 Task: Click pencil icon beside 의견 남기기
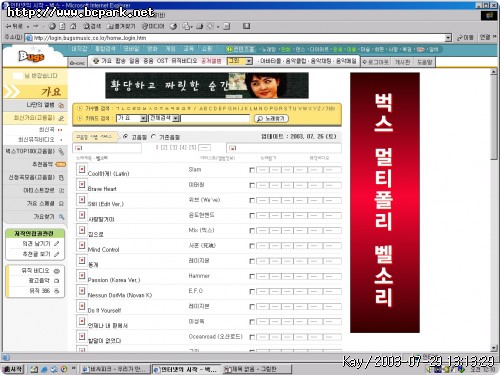(57, 244)
